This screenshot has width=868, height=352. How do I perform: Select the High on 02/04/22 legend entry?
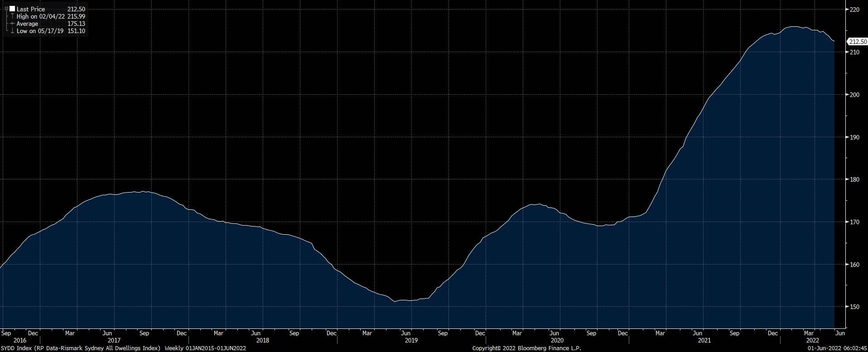(41, 16)
